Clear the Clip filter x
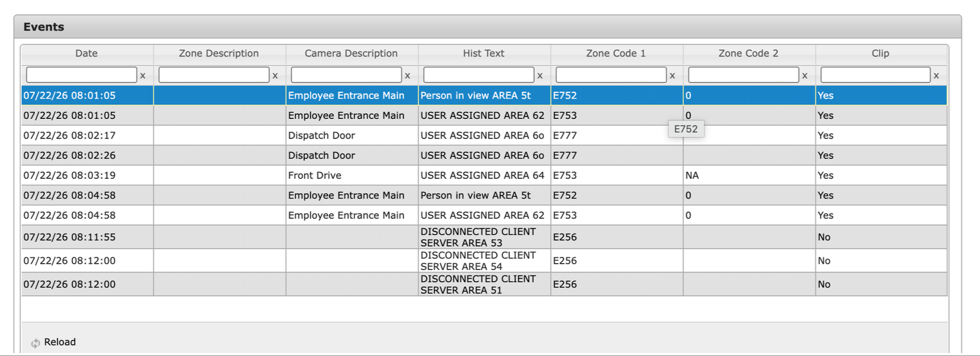Viewport: 980px width, 356px height. [936, 76]
